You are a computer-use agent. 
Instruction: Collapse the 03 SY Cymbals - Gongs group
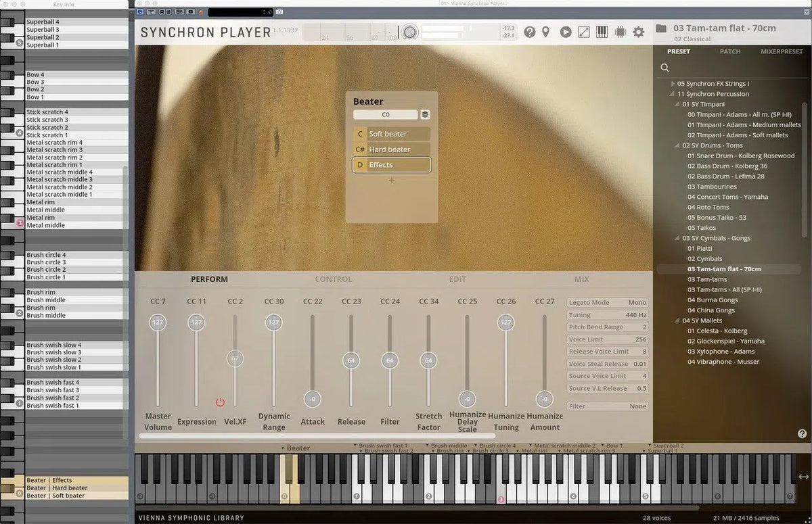pos(676,238)
